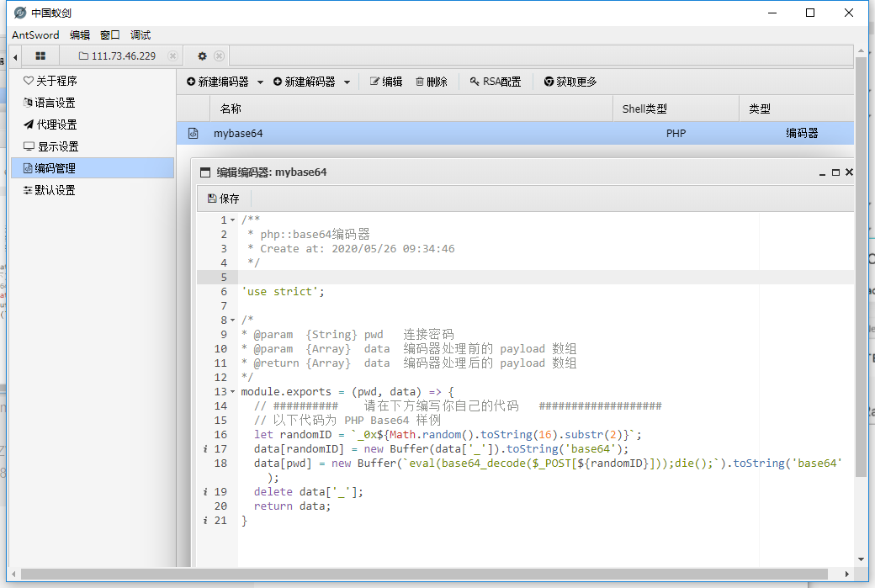Screen dimensions: 875x588
Task: Click the scroll-up arrow at top right
Action: pos(861,50)
